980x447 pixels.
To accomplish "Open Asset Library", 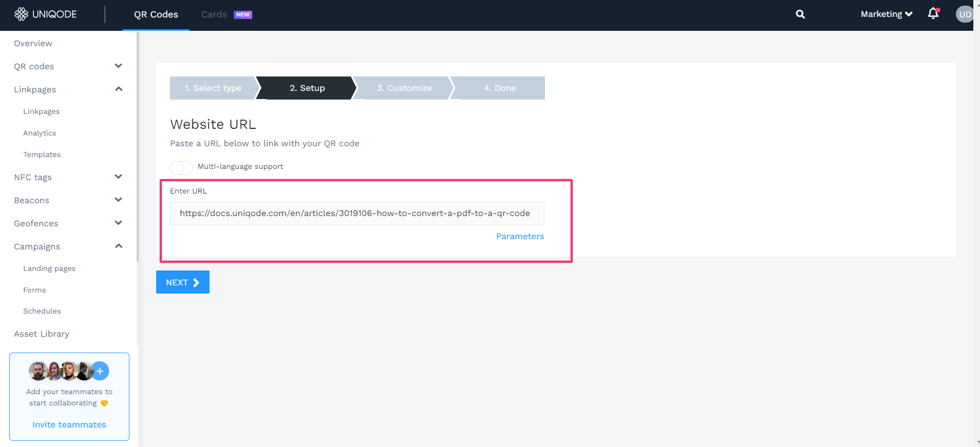I will pyautogui.click(x=42, y=334).
